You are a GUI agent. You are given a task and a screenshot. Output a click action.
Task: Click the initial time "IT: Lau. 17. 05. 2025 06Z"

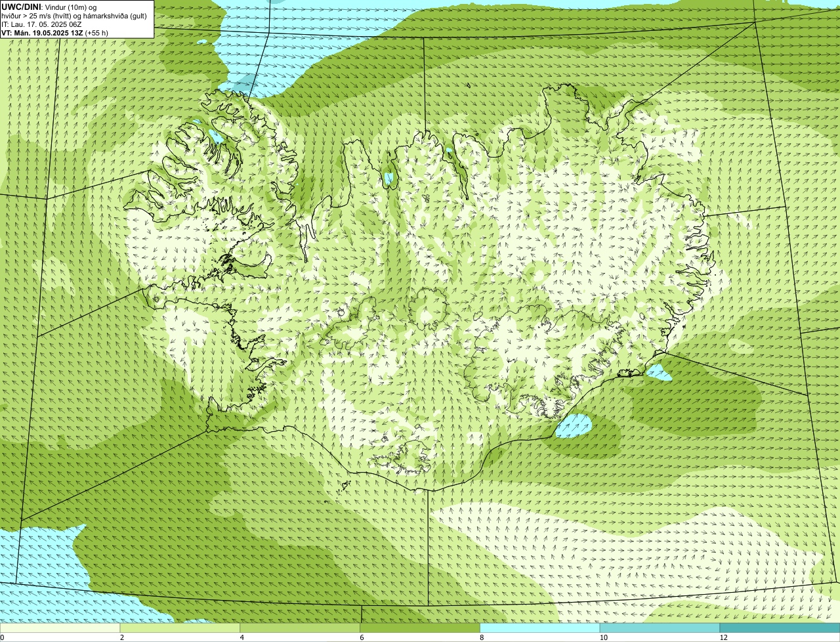click(x=42, y=24)
